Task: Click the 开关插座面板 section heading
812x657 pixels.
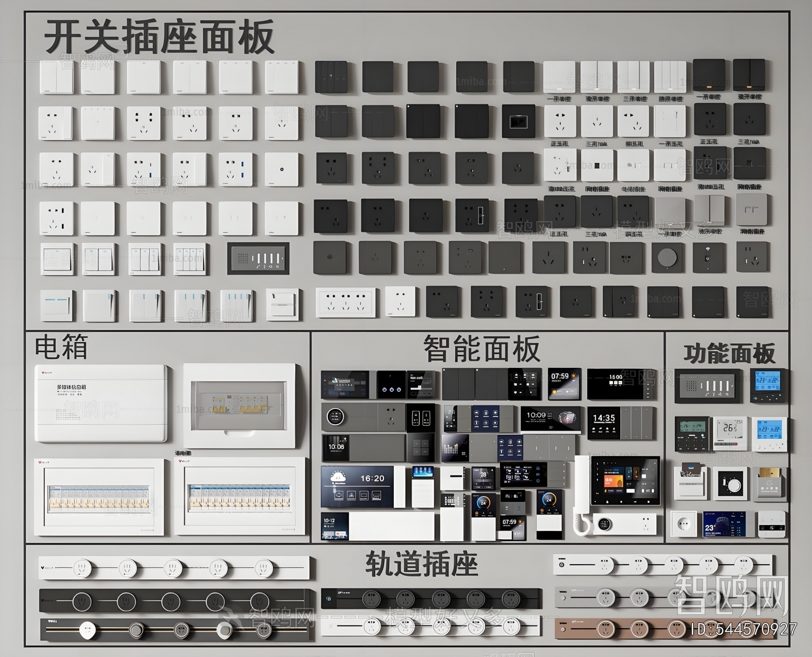Action: pos(159,37)
